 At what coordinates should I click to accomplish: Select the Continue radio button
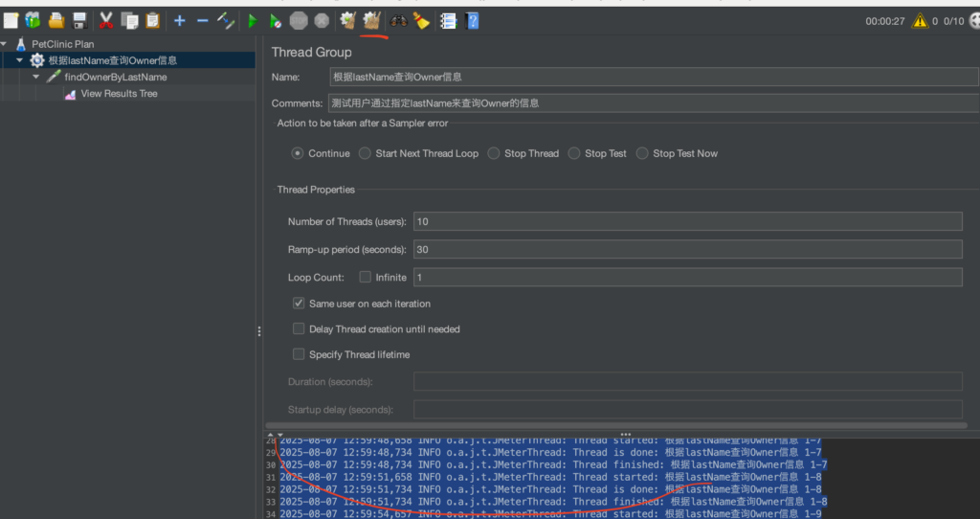[298, 153]
